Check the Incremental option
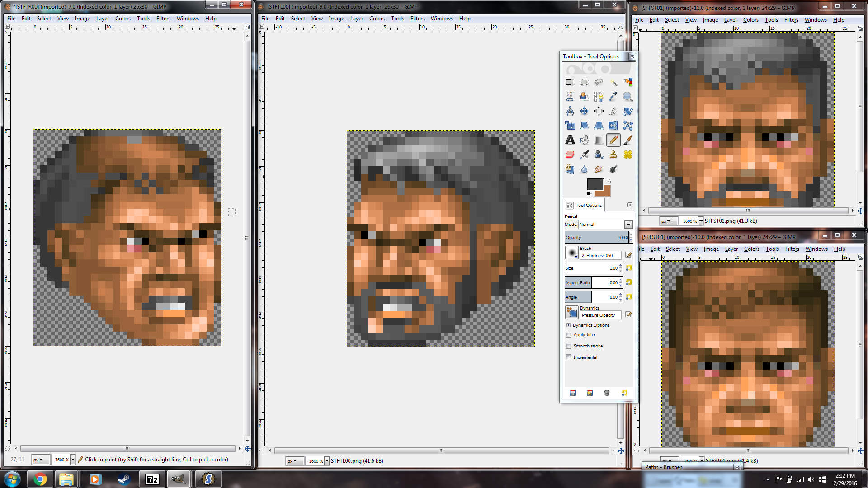This screenshot has height=488, width=868. pyautogui.click(x=568, y=357)
